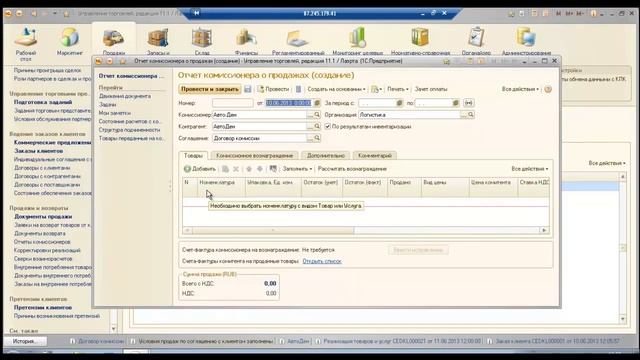Open the Контрагент magnifier lookup icon
The height and width of the screenshot is (360, 640).
click(x=317, y=127)
